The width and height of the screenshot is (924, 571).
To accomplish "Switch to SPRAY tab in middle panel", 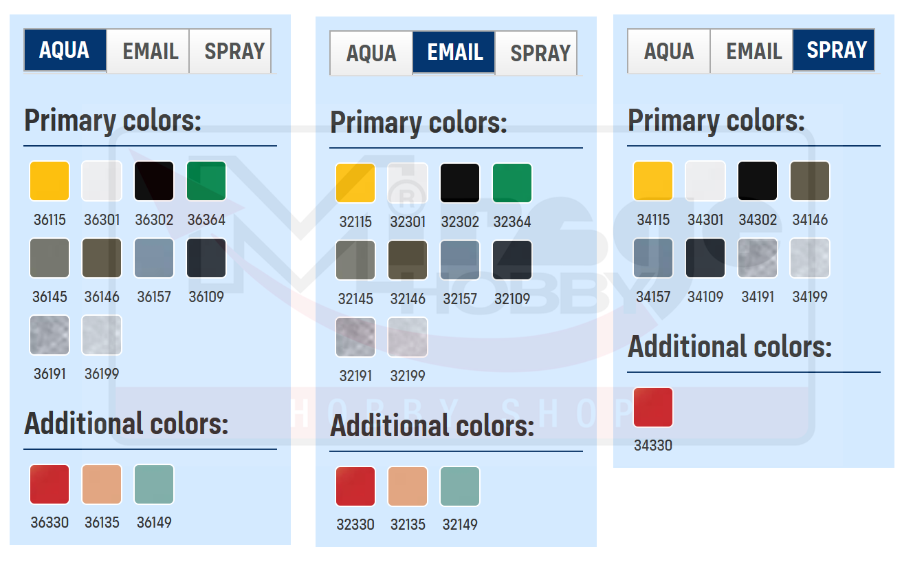I will (x=540, y=53).
